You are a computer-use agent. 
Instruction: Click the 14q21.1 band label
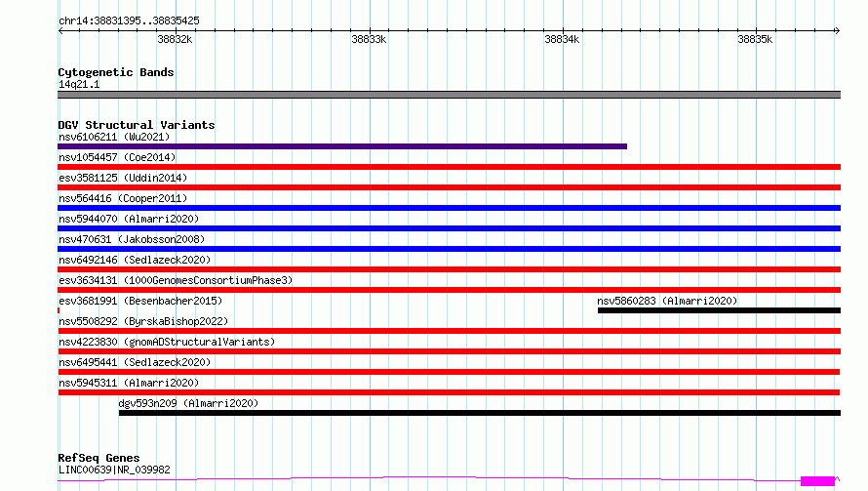point(79,84)
